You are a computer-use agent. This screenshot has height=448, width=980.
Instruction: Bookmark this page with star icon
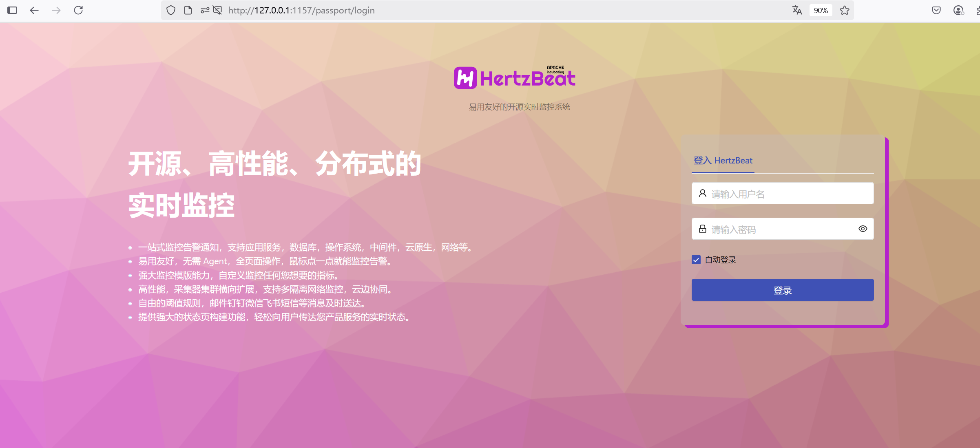pyautogui.click(x=845, y=10)
